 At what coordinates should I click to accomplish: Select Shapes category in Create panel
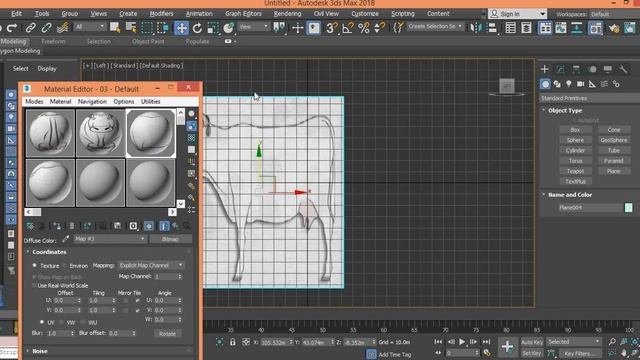(x=557, y=84)
